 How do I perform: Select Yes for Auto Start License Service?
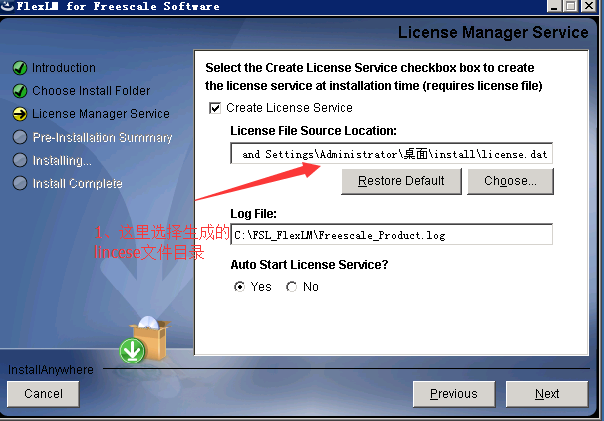[x=239, y=287]
